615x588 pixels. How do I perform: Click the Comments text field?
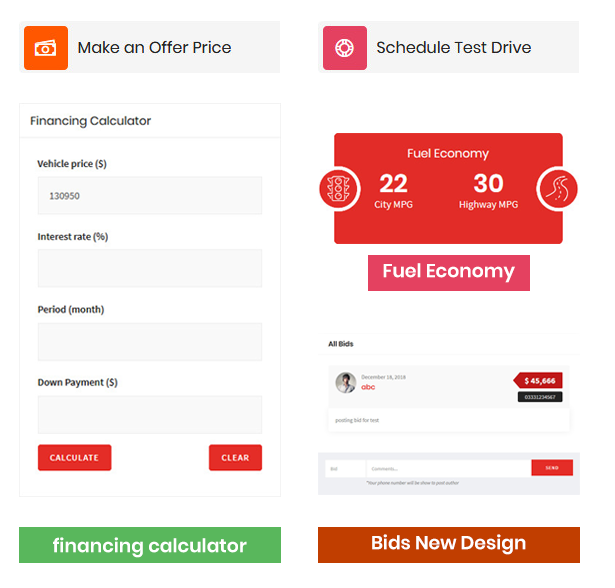click(x=448, y=468)
